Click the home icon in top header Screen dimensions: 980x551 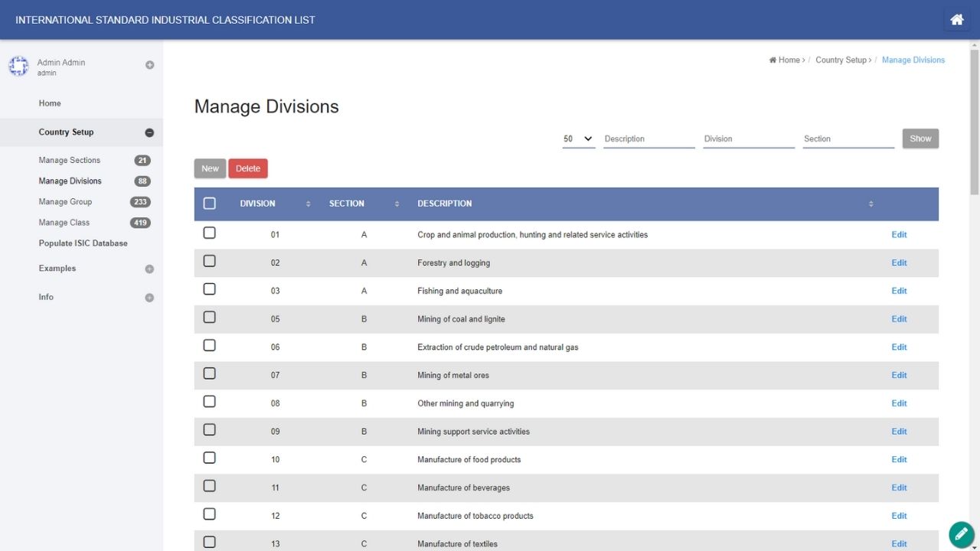click(x=956, y=20)
